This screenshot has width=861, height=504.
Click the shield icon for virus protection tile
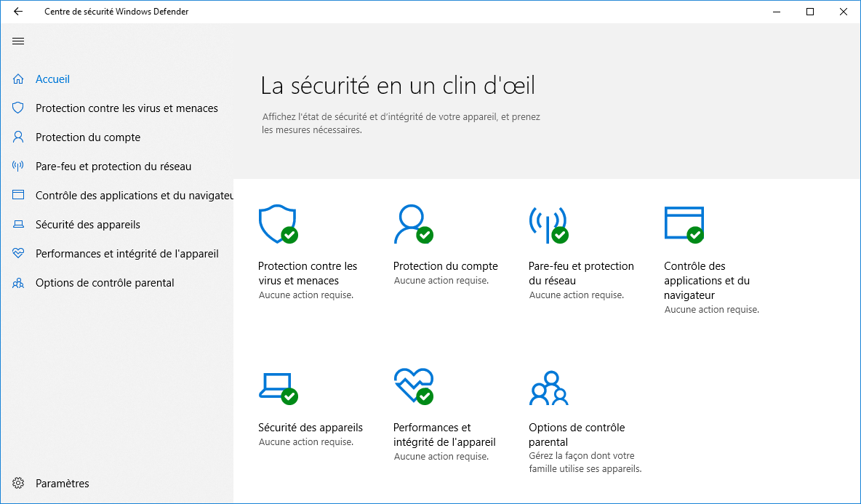(278, 224)
